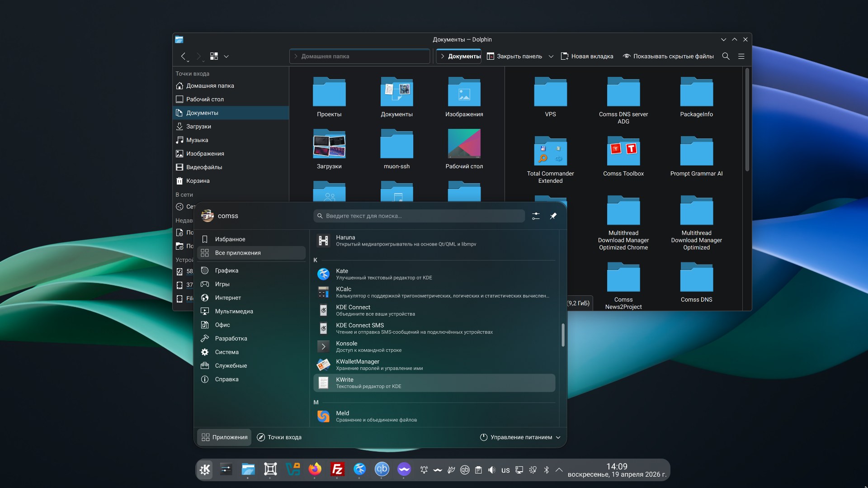868x488 pixels.
Task: Toggle showing hidden files
Action: tap(668, 56)
